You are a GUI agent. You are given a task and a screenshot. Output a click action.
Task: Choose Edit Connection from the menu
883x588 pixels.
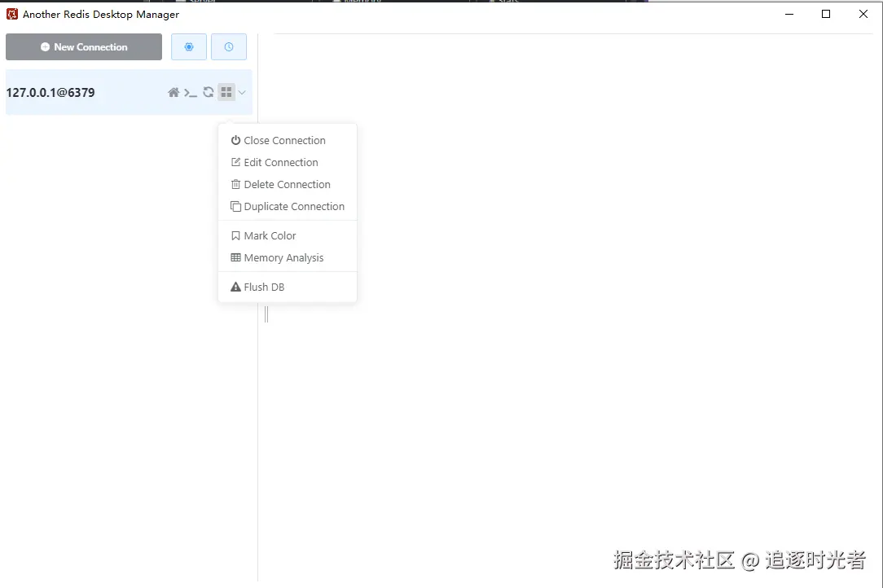(x=288, y=162)
